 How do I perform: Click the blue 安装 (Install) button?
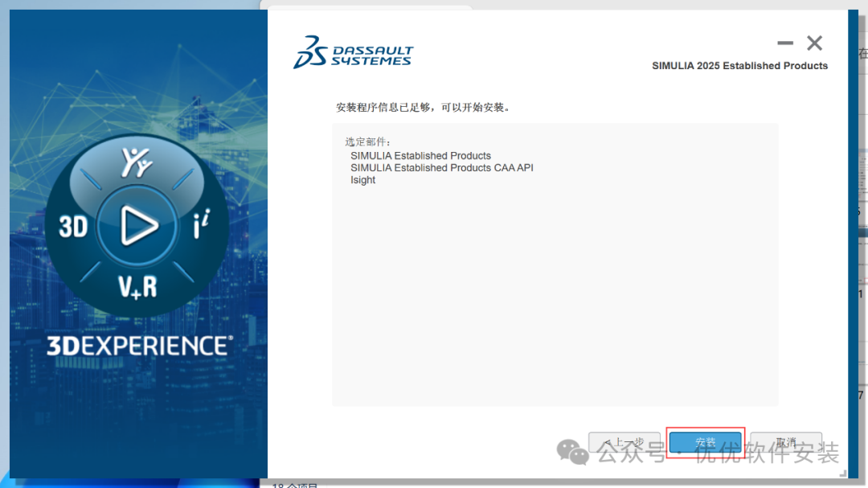click(705, 442)
